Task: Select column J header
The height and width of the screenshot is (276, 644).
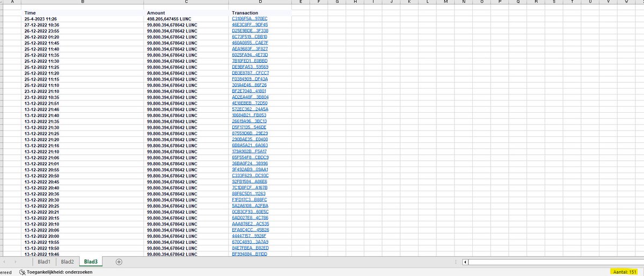Action: 391,3
